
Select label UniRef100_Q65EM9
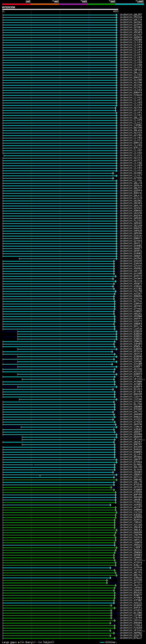[131, 517]
